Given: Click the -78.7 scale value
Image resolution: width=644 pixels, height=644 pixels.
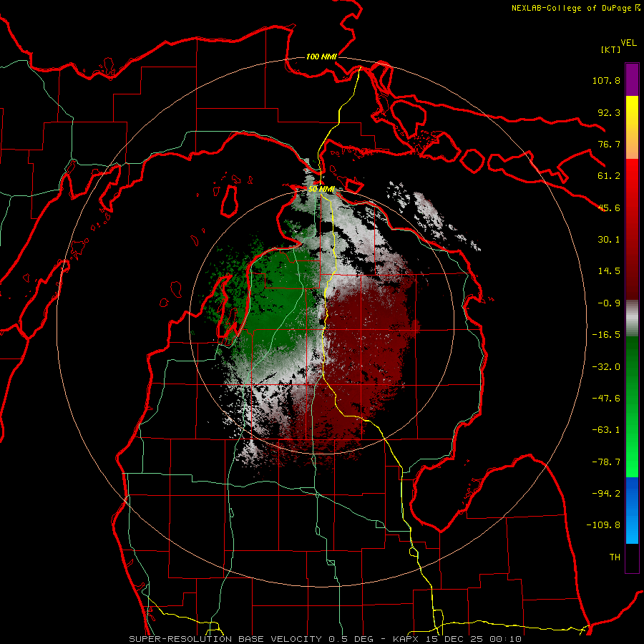Looking at the screenshot, I should (606, 462).
